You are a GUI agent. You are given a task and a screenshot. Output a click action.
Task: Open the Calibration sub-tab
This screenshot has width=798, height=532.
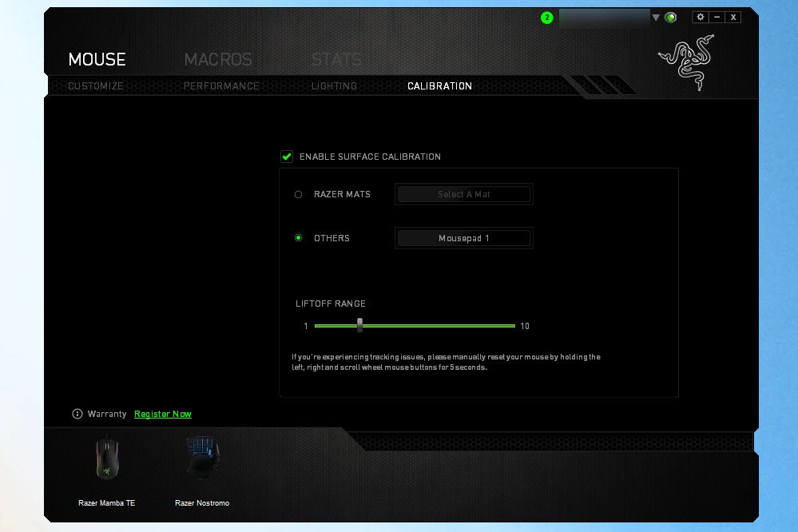[x=439, y=86]
